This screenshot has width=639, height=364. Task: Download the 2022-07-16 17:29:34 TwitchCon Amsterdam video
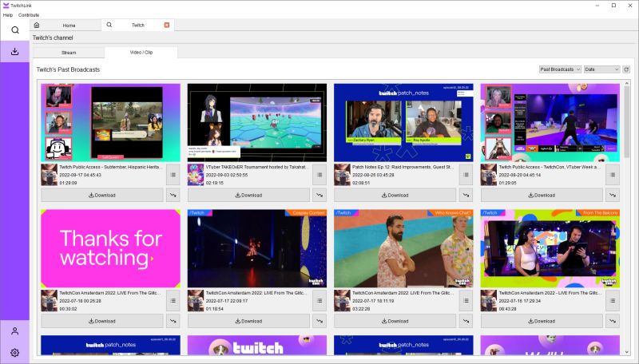542,321
